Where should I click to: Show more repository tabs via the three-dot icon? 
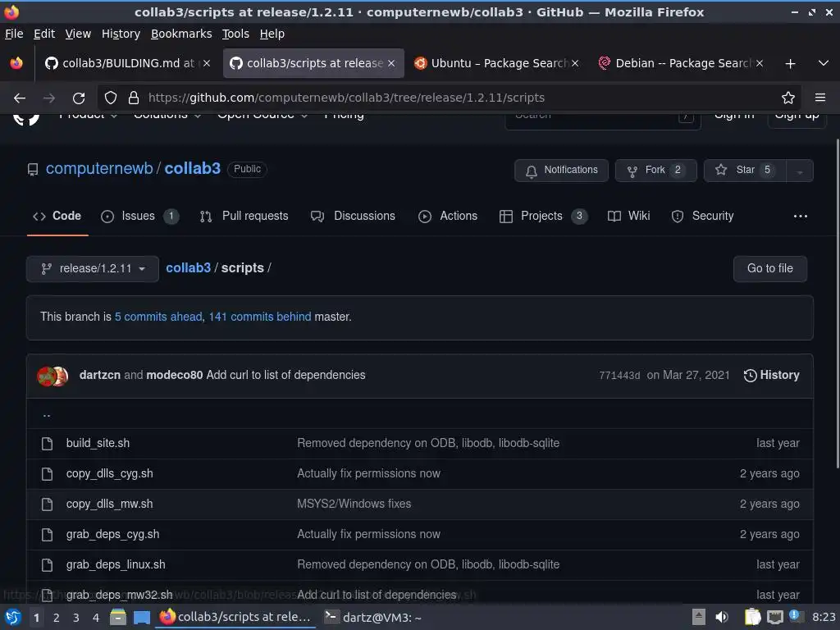click(x=801, y=216)
